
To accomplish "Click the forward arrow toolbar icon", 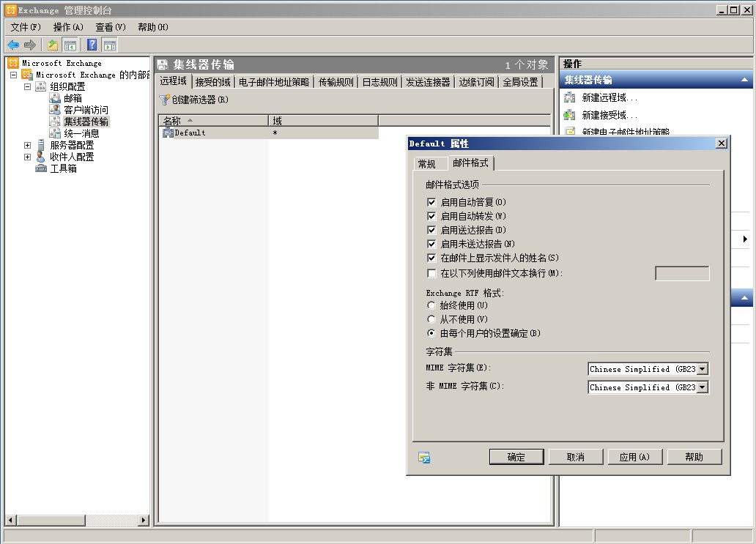I will 30,45.
